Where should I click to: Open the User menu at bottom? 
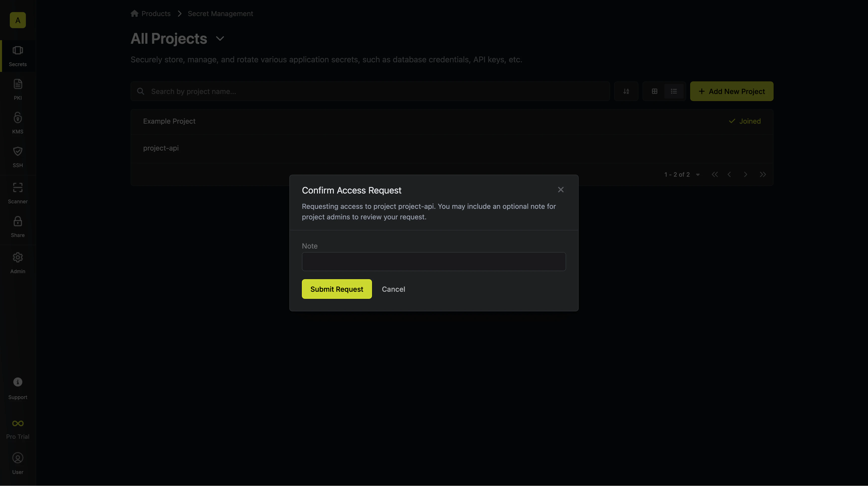18,464
